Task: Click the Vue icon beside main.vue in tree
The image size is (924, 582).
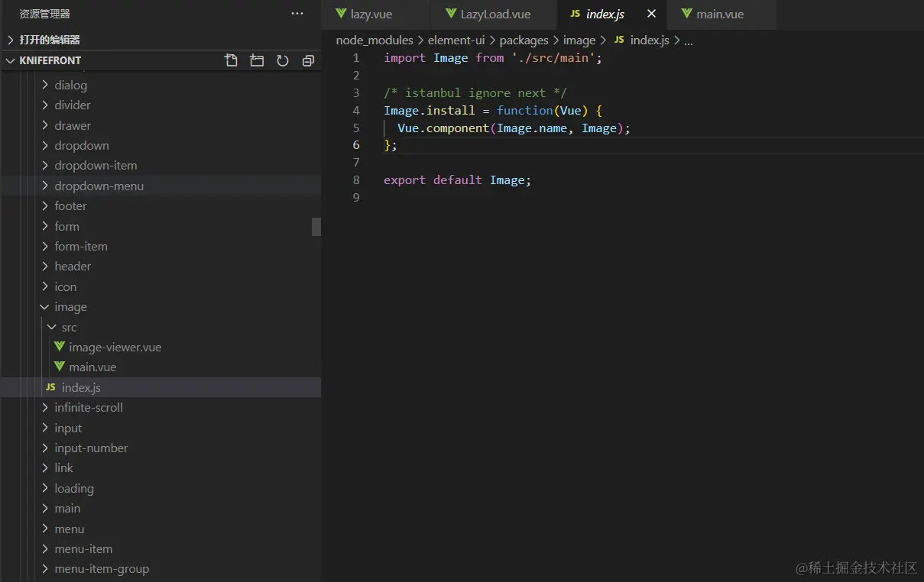Action: 60,367
